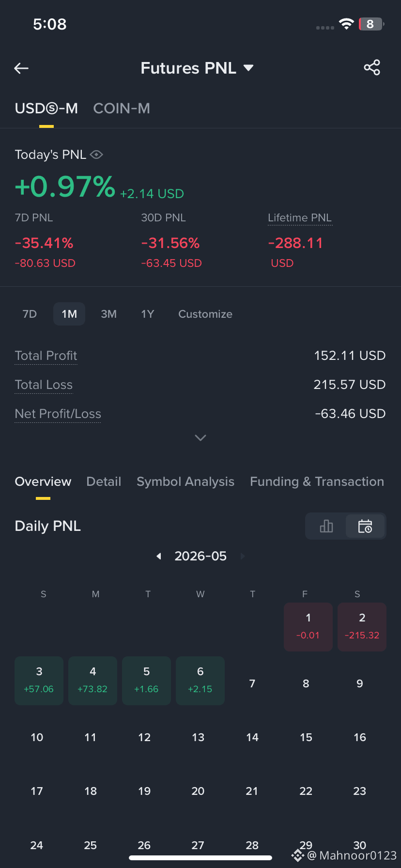Screen dimensions: 401x868
Task: Toggle Today's PNL visibility eye icon
Action: [96, 155]
